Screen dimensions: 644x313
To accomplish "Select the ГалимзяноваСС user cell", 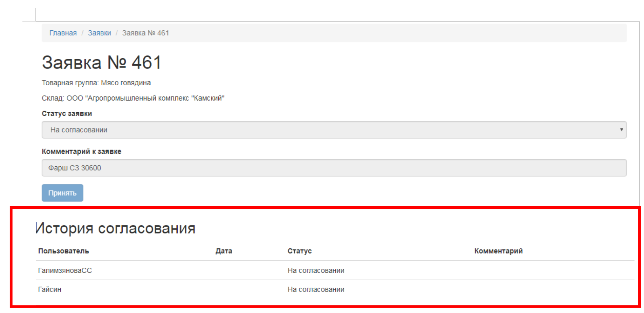I will [65, 271].
